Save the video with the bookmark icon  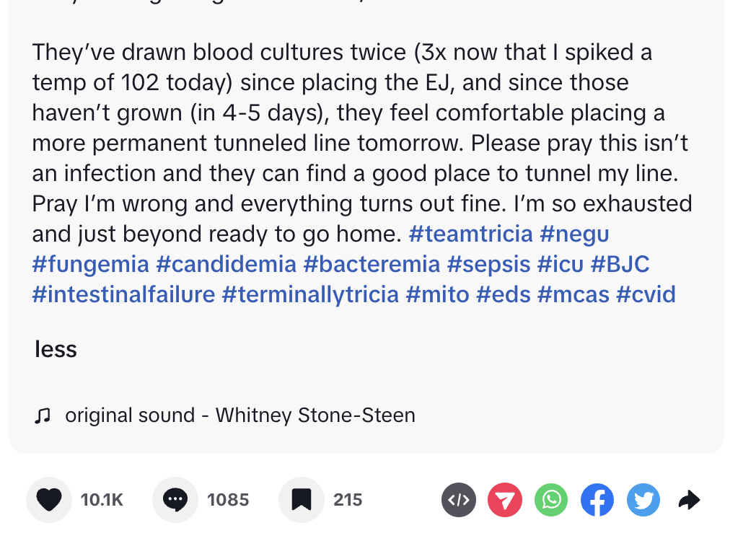click(x=302, y=500)
